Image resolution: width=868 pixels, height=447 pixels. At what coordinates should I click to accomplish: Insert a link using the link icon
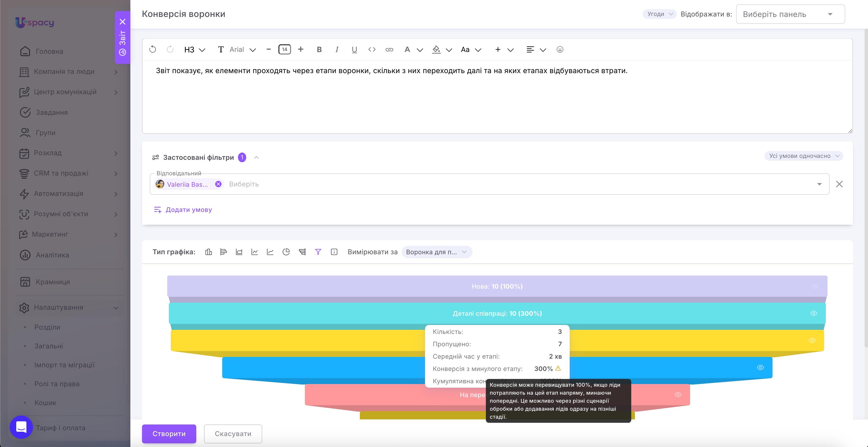(x=389, y=49)
